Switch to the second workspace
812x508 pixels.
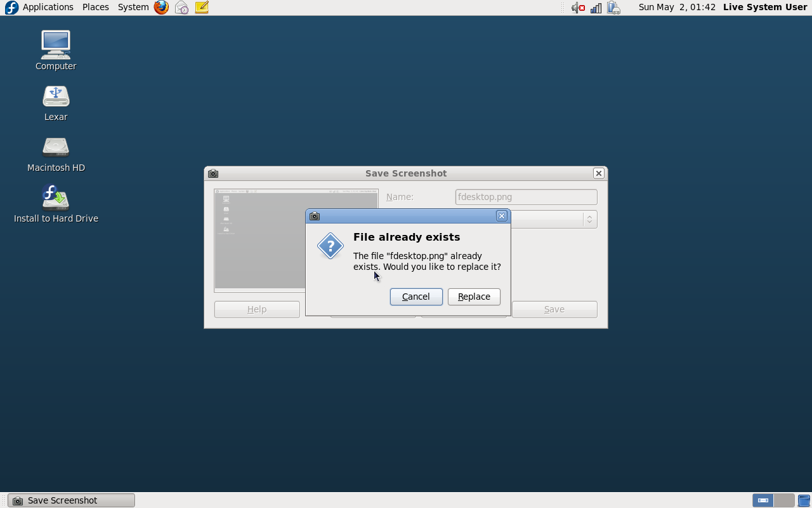tap(784, 500)
